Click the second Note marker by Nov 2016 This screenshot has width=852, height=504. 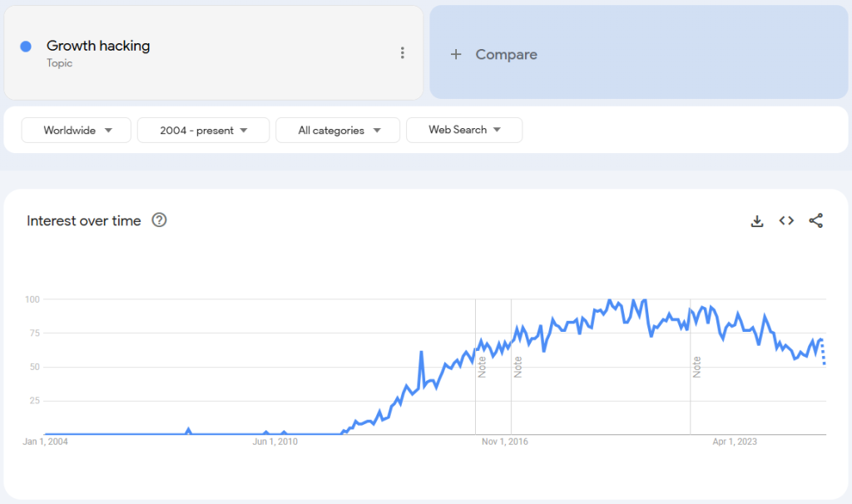[518, 367]
